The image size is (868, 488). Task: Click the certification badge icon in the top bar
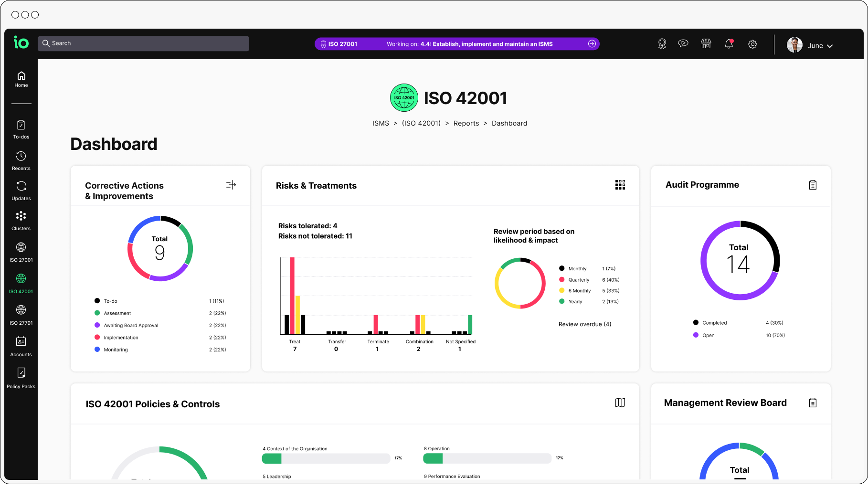point(662,43)
